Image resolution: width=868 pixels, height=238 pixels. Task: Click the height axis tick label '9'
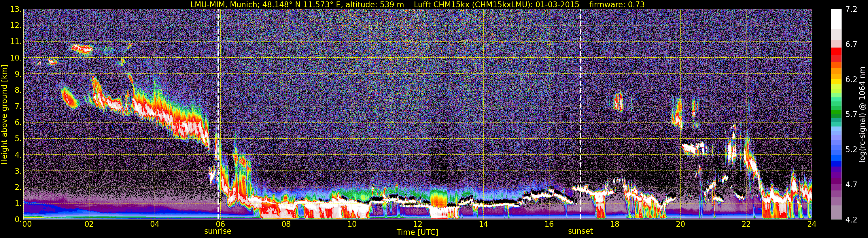18,74
